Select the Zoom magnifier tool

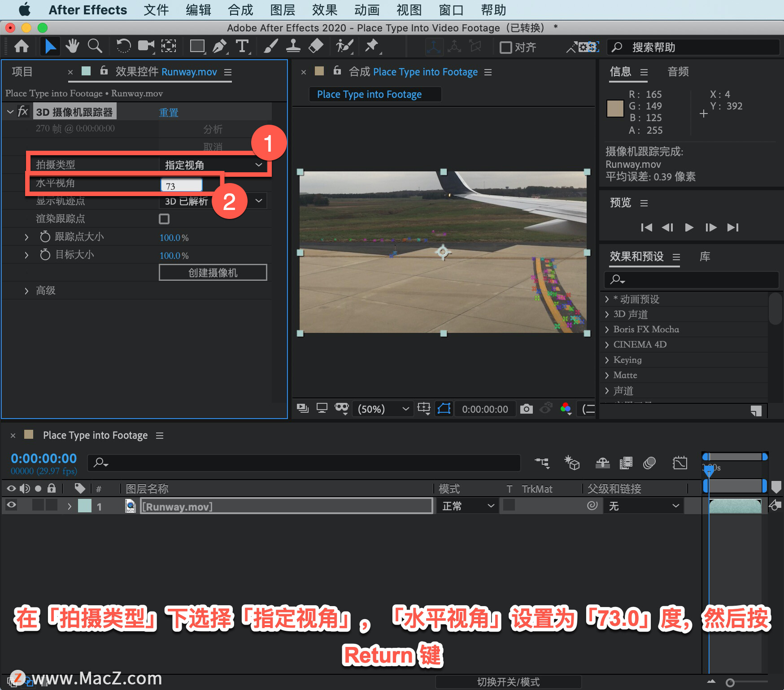95,46
